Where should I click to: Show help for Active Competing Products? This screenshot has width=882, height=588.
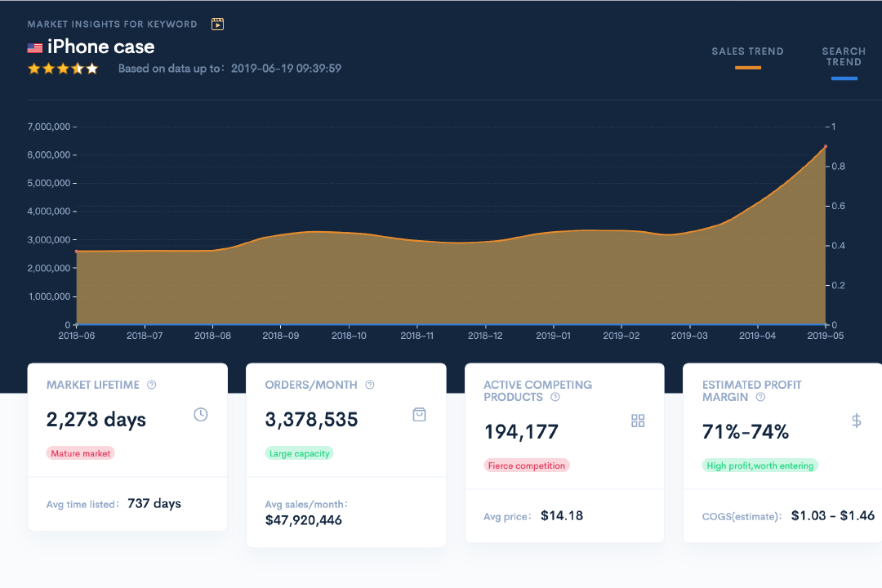[x=555, y=397]
